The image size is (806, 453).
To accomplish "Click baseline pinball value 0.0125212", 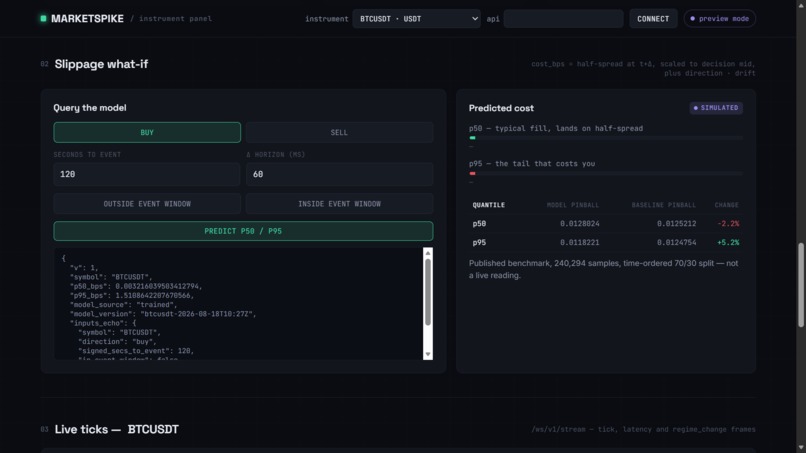I will (676, 224).
